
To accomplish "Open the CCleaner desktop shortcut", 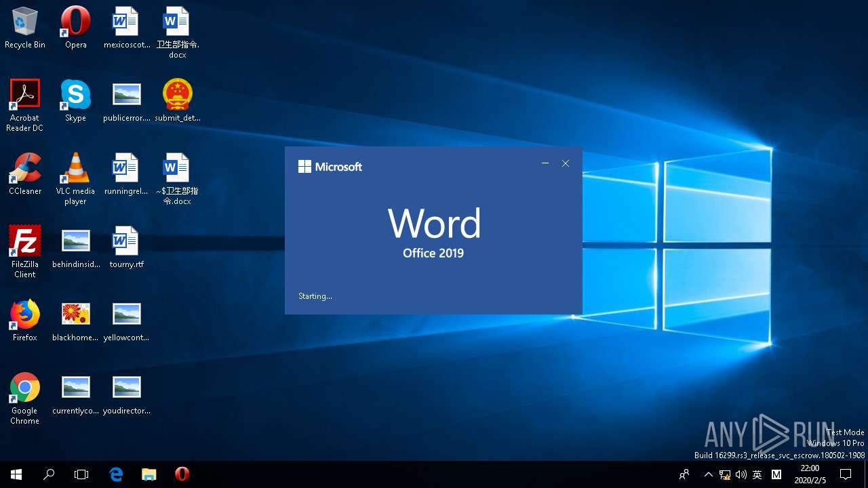I will coord(25,174).
